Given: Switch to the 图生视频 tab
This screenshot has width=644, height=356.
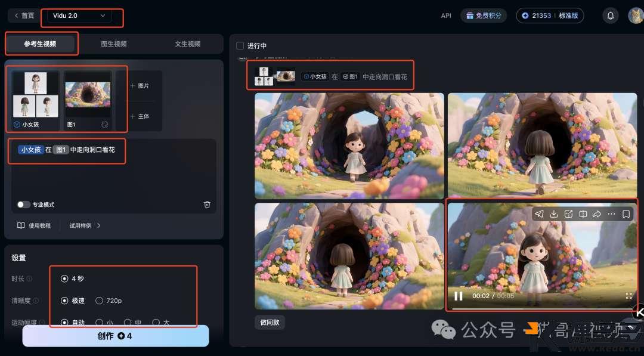Looking at the screenshot, I should [114, 44].
